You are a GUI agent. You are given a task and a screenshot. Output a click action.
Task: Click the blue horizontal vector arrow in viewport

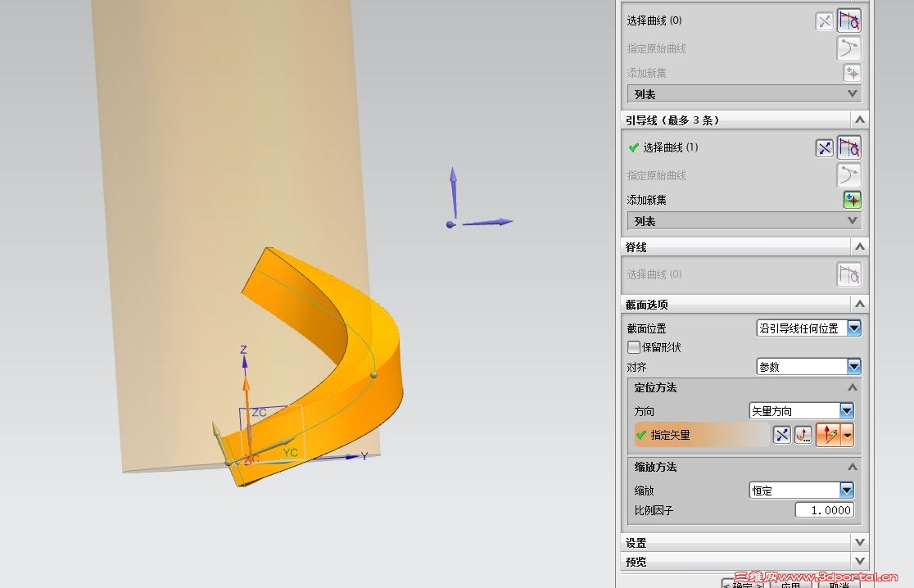pos(487,222)
